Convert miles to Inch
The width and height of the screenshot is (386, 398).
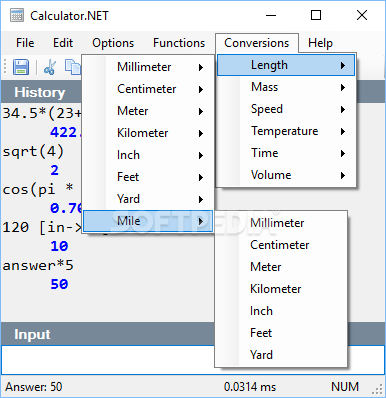pyautogui.click(x=281, y=311)
